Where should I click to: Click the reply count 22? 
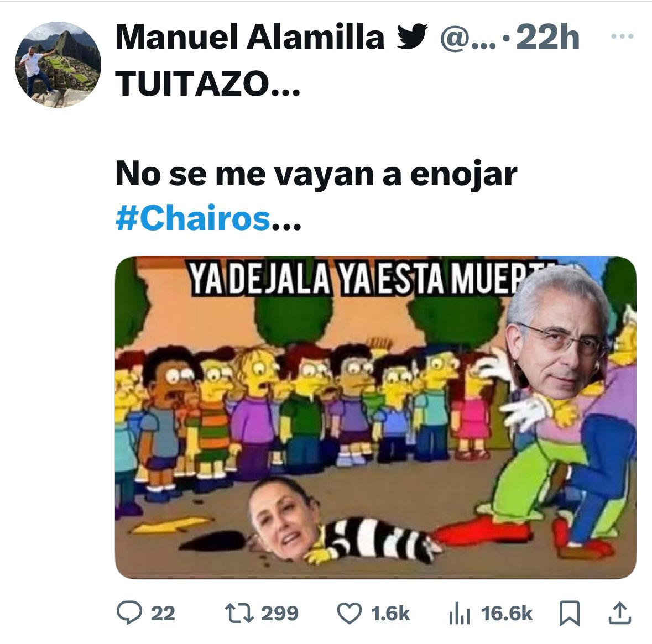(x=163, y=613)
